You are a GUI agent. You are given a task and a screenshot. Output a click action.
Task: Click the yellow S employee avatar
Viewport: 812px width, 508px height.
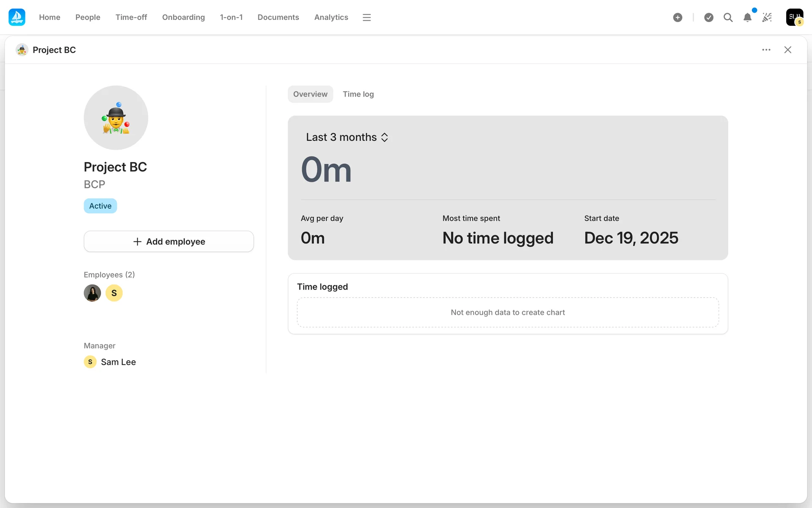coord(114,293)
